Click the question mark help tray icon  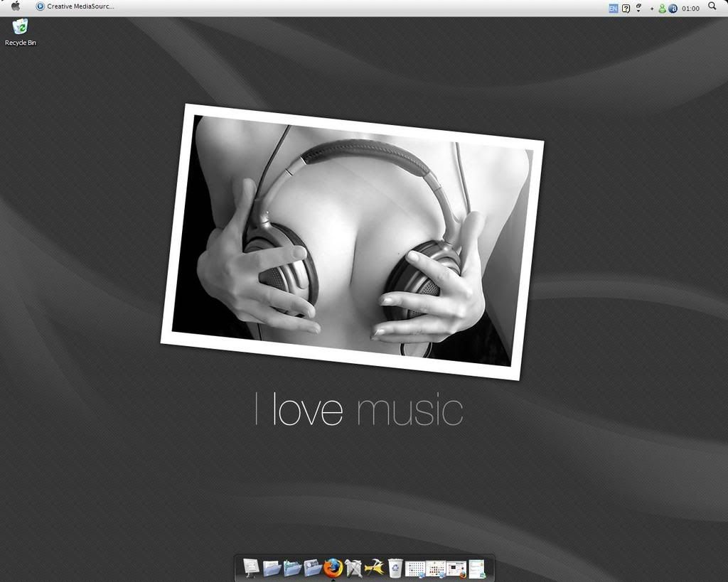point(626,8)
